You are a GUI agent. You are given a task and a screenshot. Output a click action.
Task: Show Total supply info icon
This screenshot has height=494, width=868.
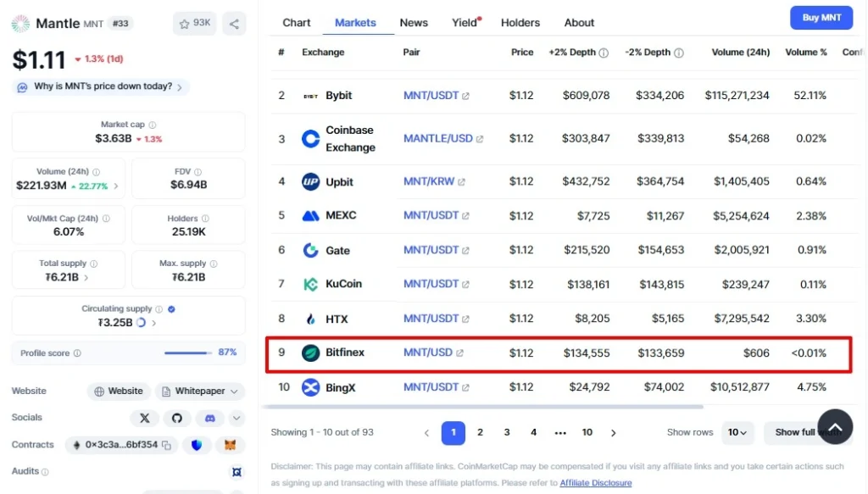coord(93,264)
